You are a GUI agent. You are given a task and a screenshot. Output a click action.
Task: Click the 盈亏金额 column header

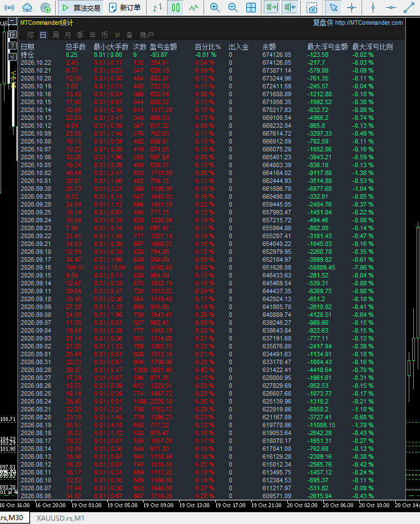click(163, 47)
